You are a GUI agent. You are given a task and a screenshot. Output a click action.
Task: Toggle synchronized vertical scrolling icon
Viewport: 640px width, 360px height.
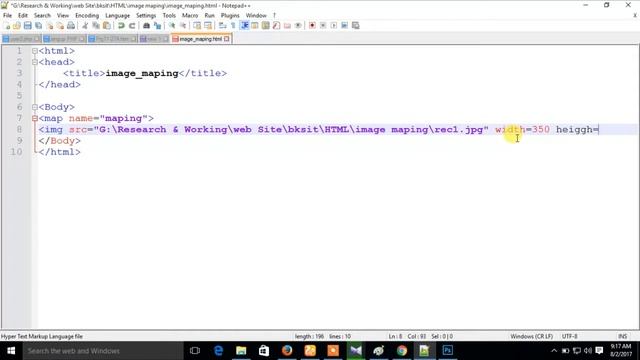[x=197, y=26]
